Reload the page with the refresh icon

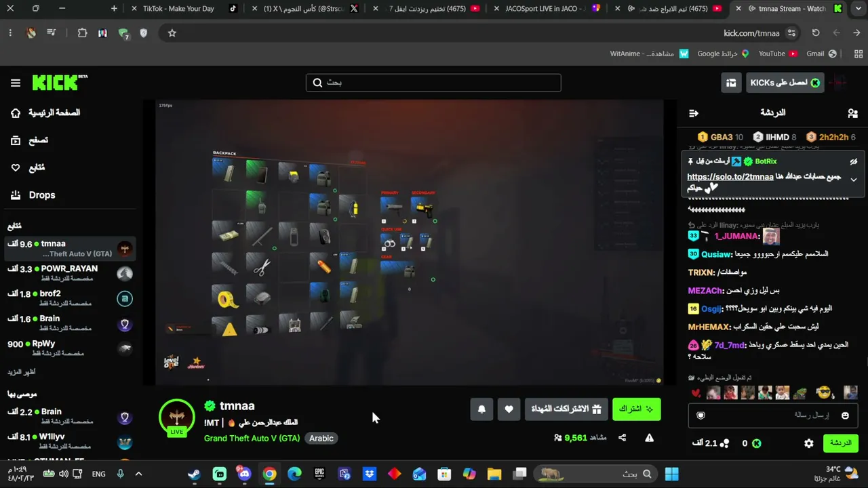pos(816,33)
